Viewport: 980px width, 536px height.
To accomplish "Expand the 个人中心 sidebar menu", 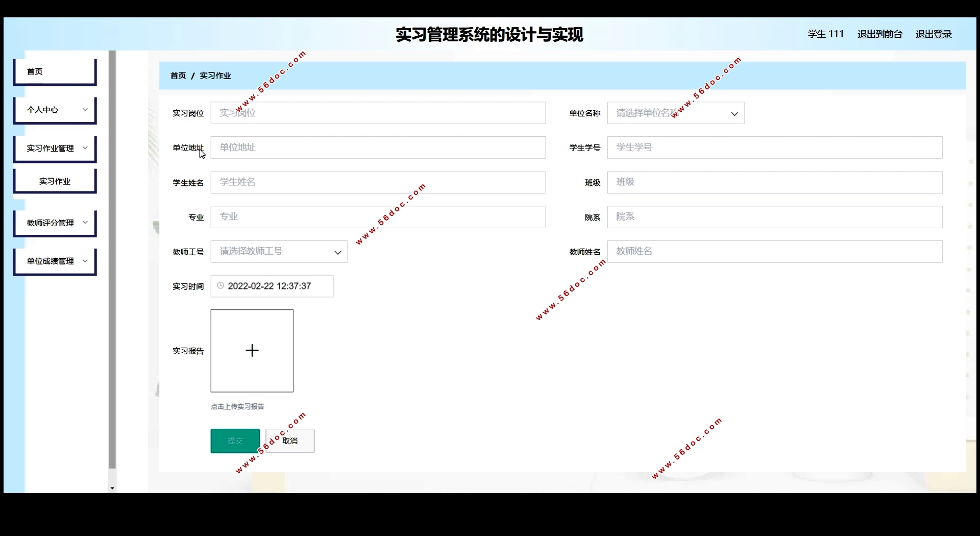I will [x=55, y=110].
